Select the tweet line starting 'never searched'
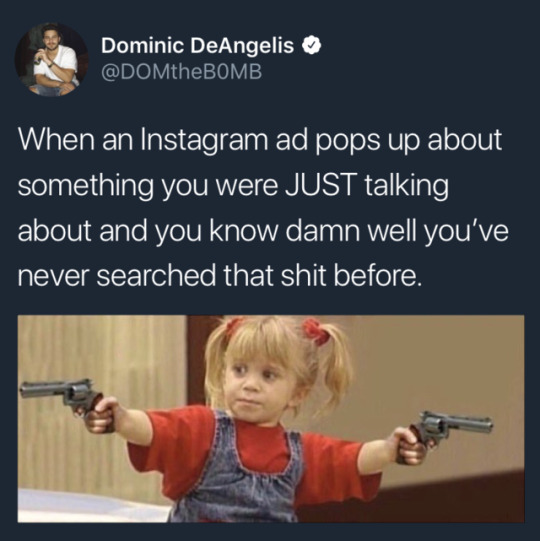 (220, 275)
